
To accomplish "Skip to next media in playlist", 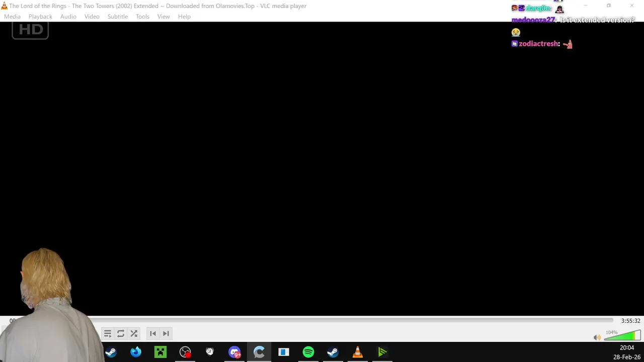I will [x=166, y=333].
